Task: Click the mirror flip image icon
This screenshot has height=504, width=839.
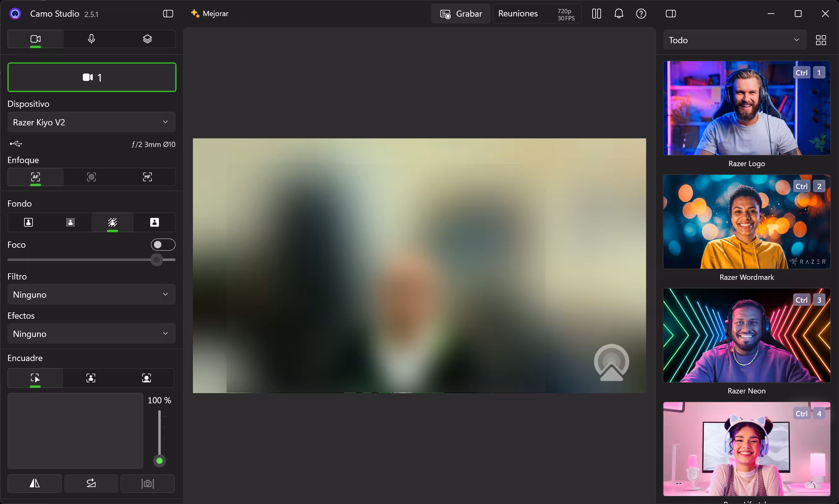Action: coord(34,483)
